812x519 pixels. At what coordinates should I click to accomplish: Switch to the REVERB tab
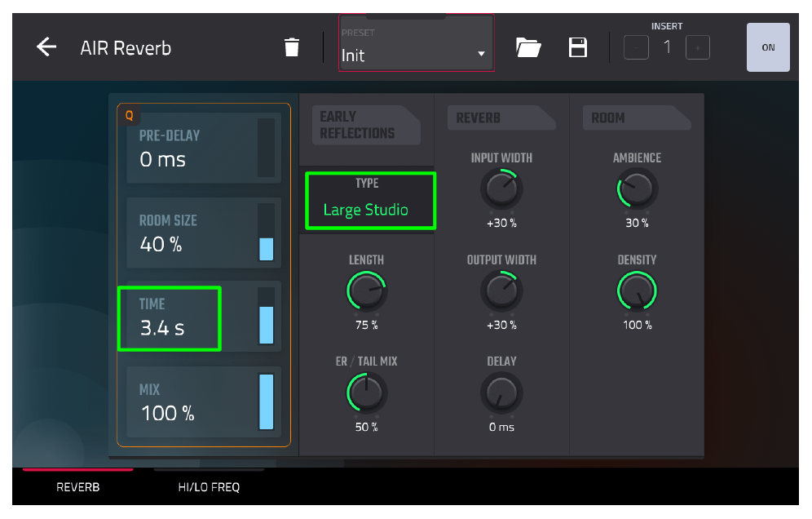77,487
